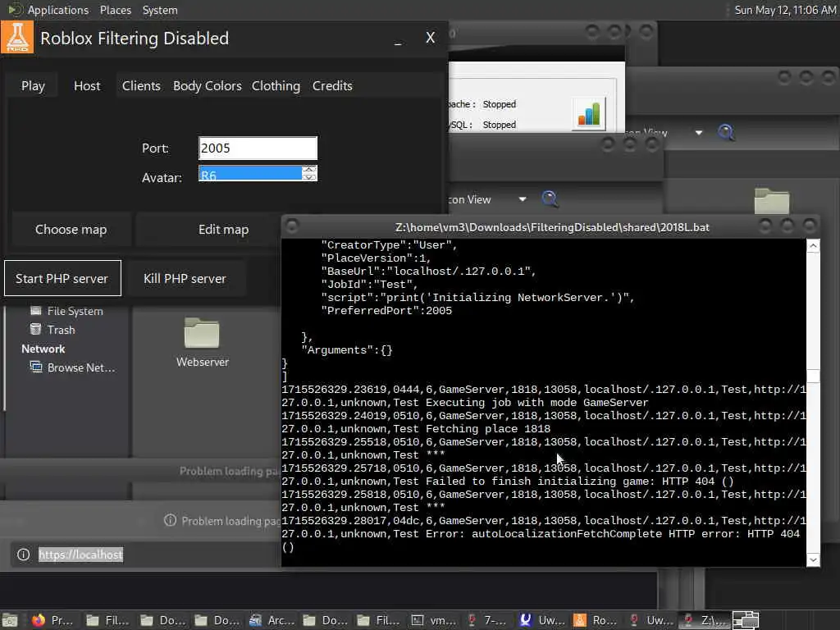This screenshot has width=840, height=630.
Task: Open the workspace switcher in the taskbar
Action: (x=746, y=620)
